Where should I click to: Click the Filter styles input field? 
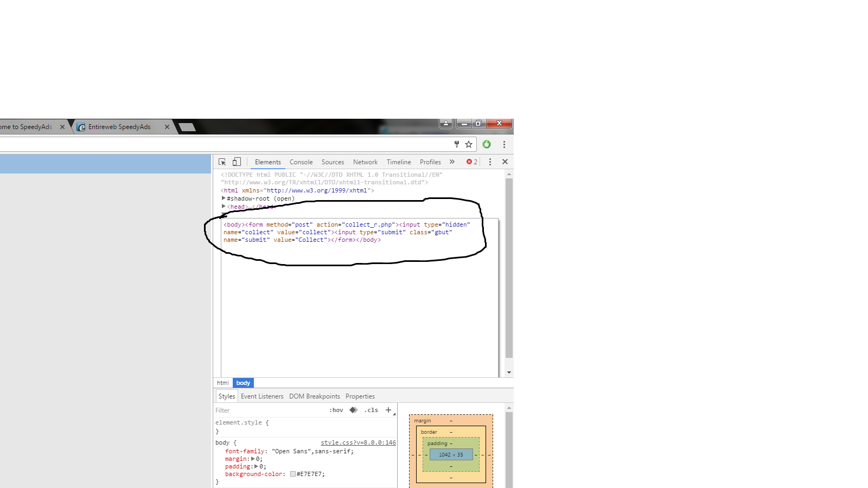pos(270,410)
